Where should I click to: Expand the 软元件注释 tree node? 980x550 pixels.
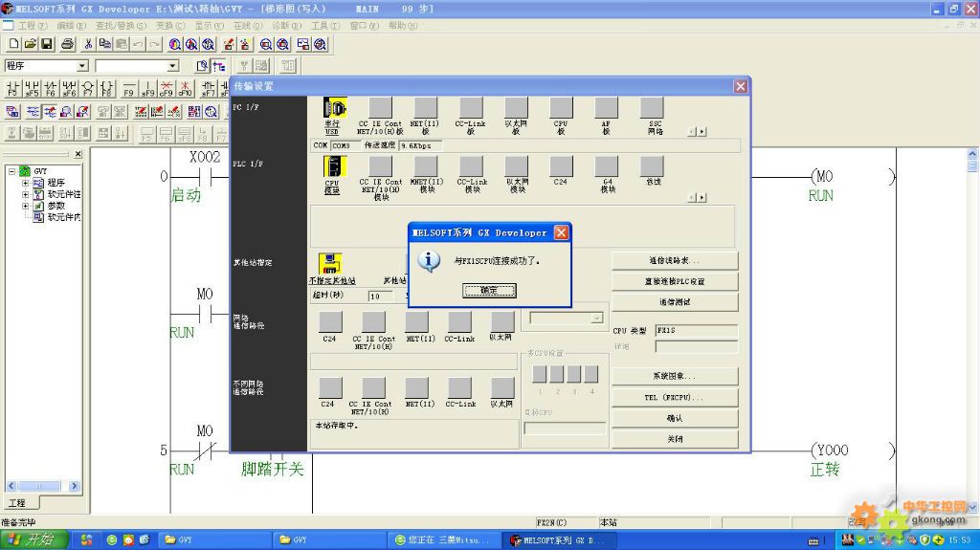[25, 194]
